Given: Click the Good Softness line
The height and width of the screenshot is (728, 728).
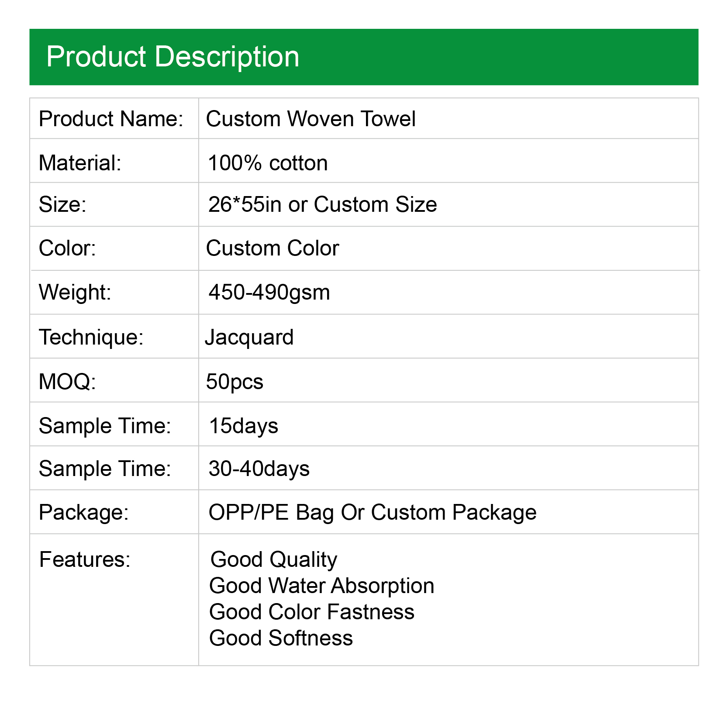Looking at the screenshot, I should (281, 638).
